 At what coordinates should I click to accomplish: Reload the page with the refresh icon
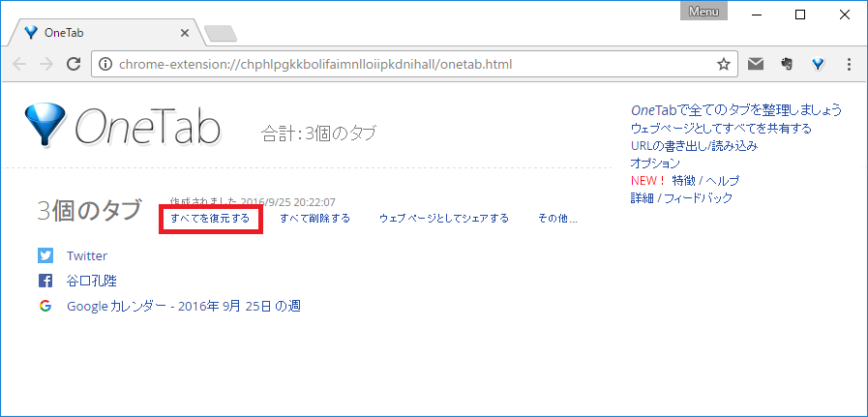[73, 65]
